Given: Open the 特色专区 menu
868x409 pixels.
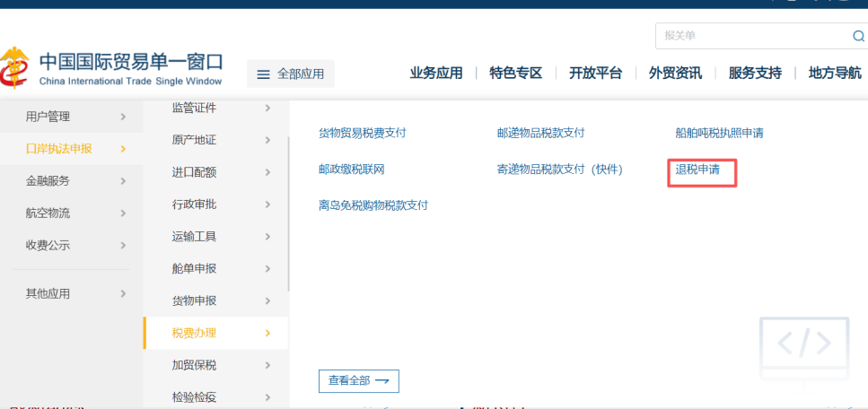Looking at the screenshot, I should 515,73.
